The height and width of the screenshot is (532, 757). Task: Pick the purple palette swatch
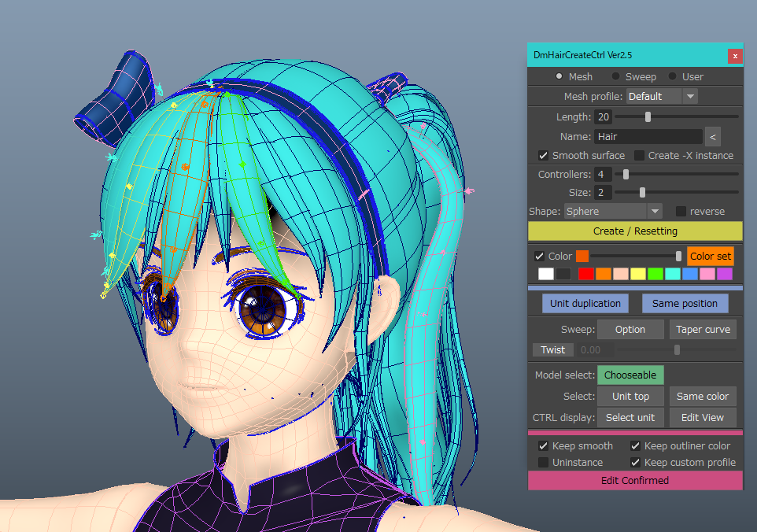[725, 274]
